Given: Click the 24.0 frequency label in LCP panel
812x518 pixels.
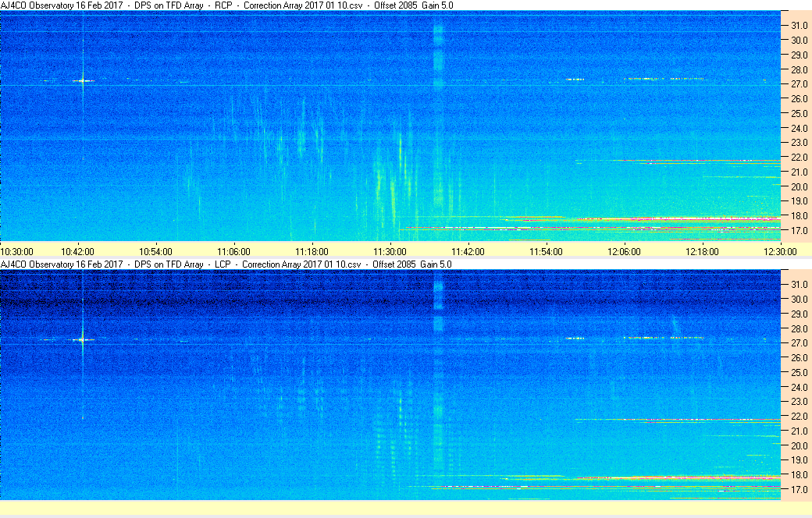Looking at the screenshot, I should 799,387.
